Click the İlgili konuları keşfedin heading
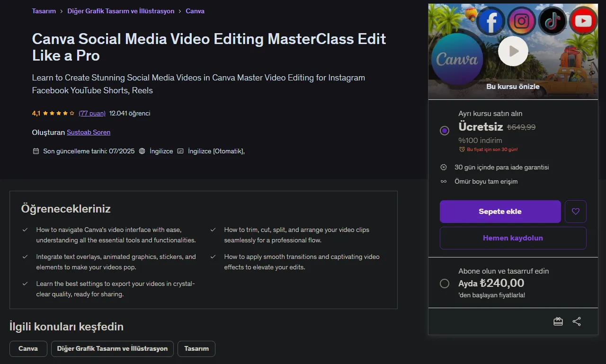 click(x=66, y=327)
